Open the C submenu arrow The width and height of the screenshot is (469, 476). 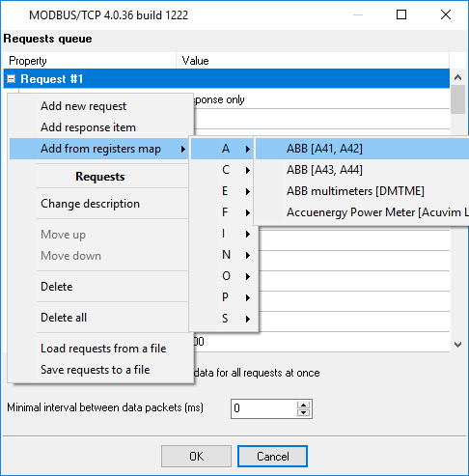(247, 170)
